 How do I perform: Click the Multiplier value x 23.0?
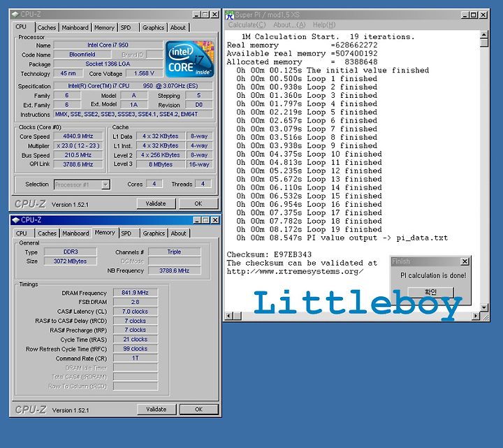tap(78, 145)
